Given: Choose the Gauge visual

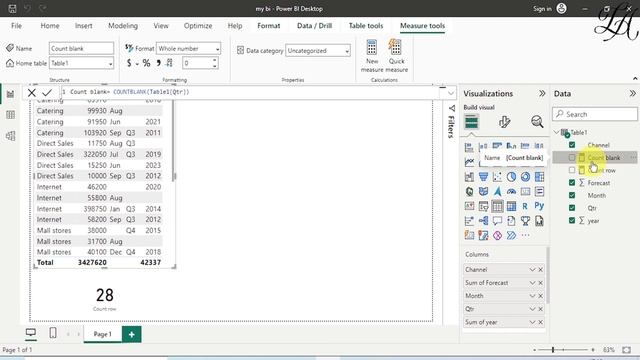Looking at the screenshot, I should tap(511, 191).
